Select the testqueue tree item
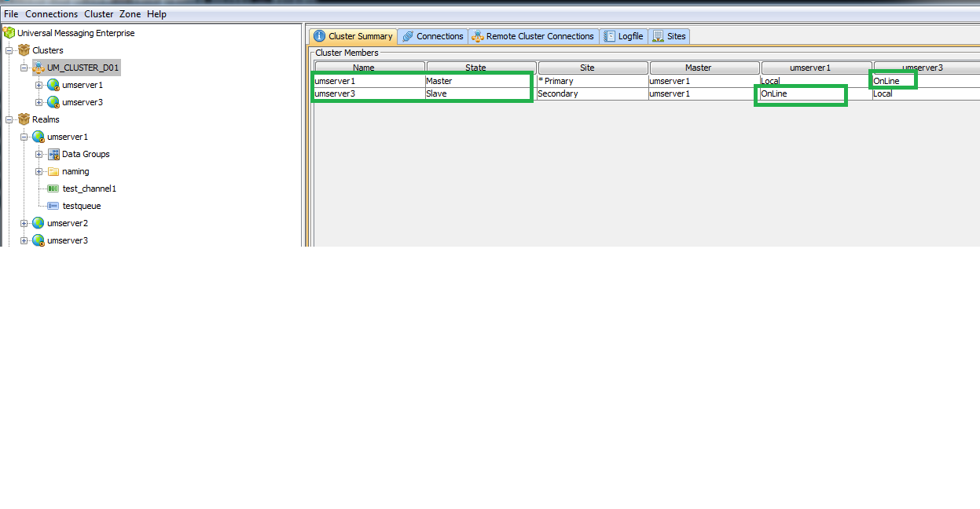This screenshot has width=980, height=509. point(82,206)
